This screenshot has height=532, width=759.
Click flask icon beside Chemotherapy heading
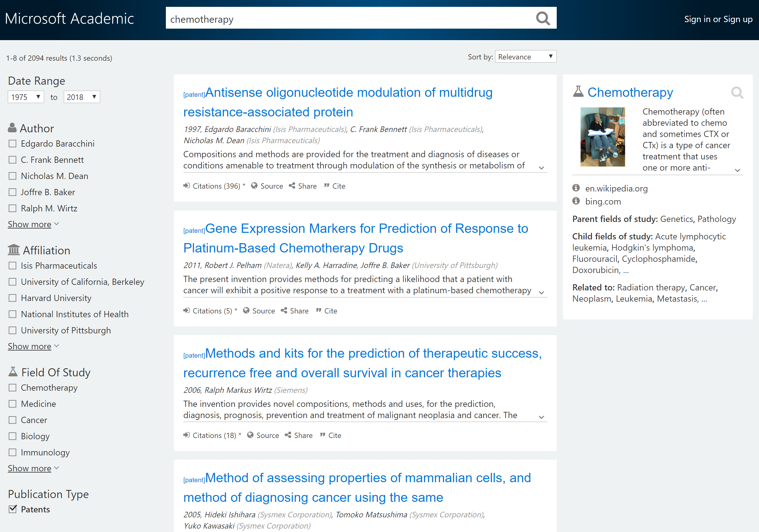pos(578,92)
